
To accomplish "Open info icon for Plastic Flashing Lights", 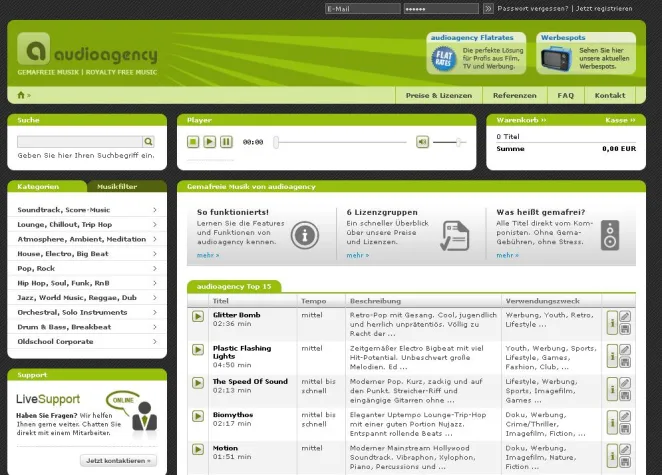I will click(610, 354).
